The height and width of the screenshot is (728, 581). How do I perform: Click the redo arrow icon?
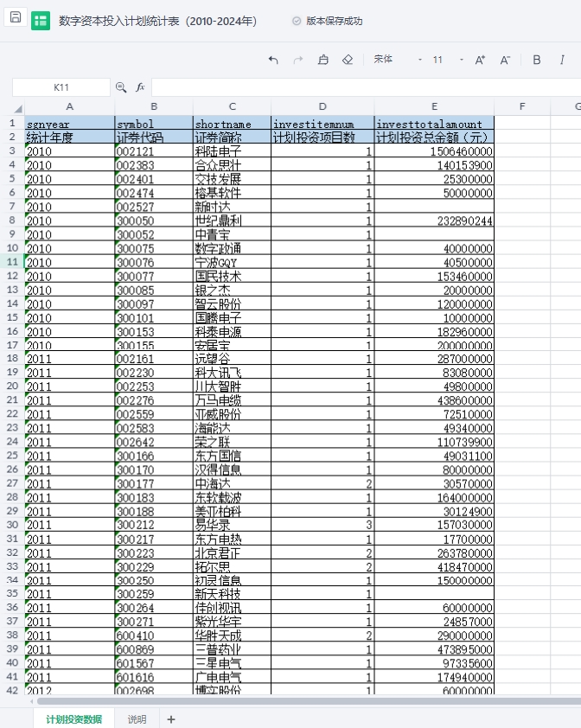(298, 60)
